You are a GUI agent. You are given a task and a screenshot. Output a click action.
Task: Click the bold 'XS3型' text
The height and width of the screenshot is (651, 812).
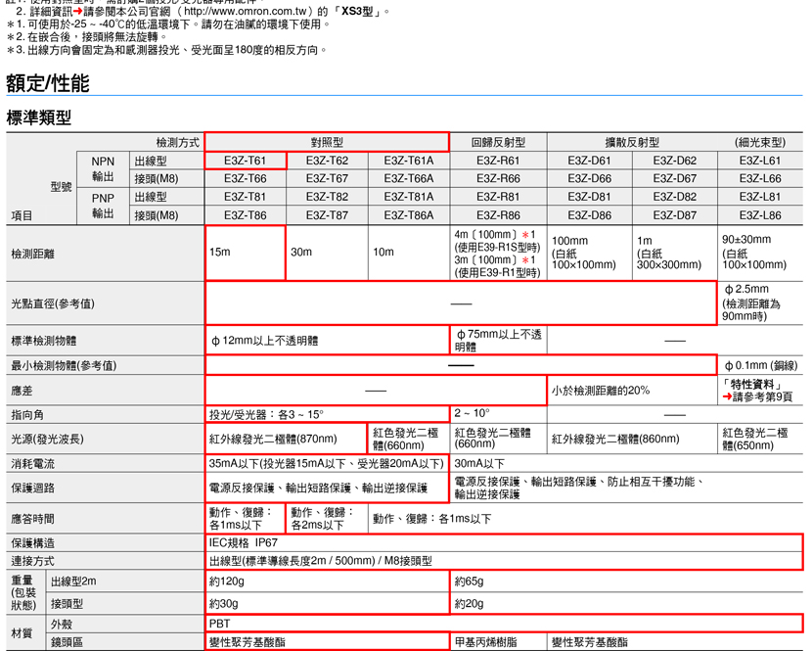[x=357, y=12]
